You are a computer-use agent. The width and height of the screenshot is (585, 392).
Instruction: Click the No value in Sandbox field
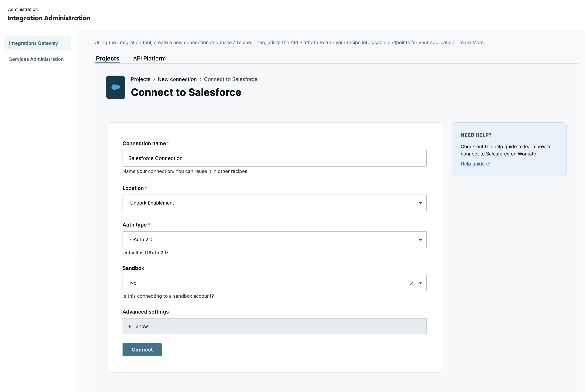[133, 283]
